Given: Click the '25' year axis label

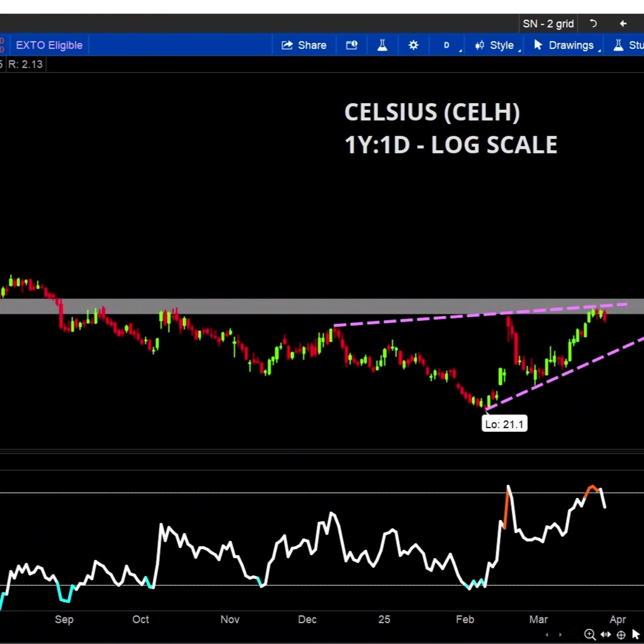Looking at the screenshot, I should 384,619.
